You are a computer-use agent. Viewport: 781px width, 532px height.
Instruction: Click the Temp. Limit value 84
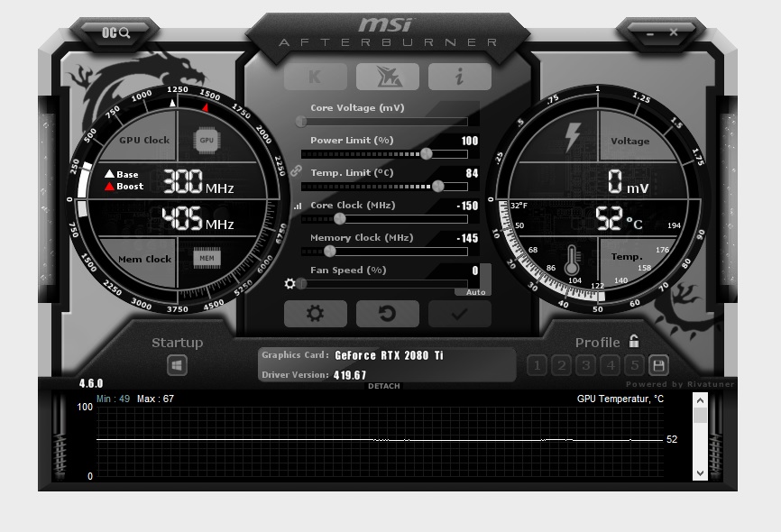tap(473, 173)
